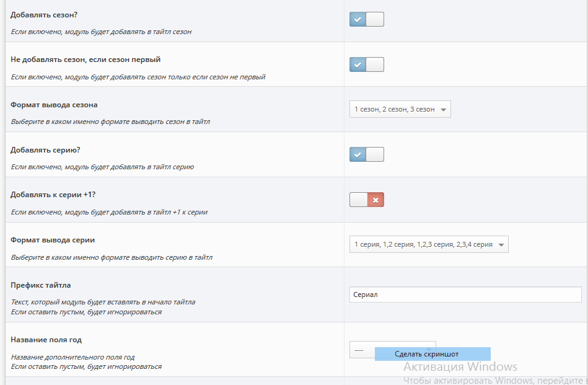Click the hint "Название дополнительного поля год"

72,357
